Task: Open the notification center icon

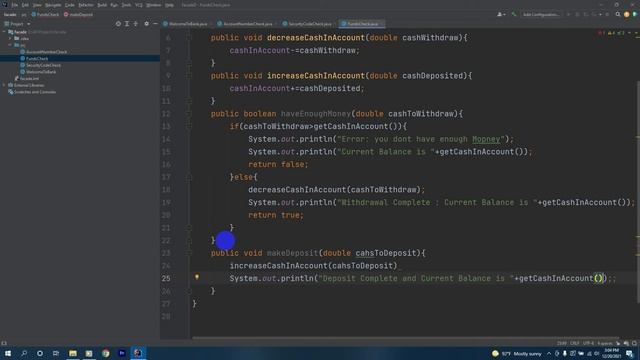Action: click(630, 353)
